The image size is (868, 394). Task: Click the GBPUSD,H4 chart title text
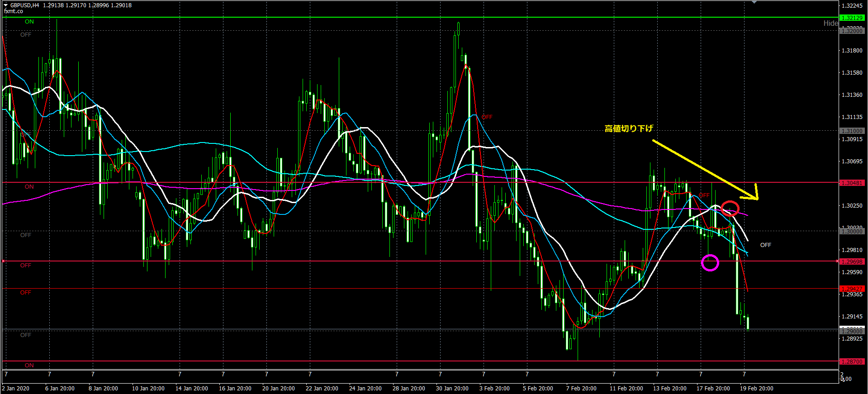point(25,5)
